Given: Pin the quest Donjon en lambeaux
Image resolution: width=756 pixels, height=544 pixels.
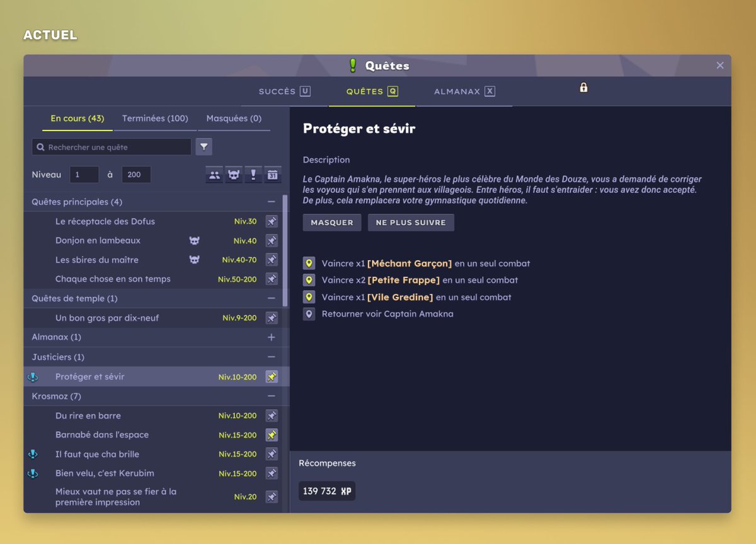Looking at the screenshot, I should click(272, 241).
